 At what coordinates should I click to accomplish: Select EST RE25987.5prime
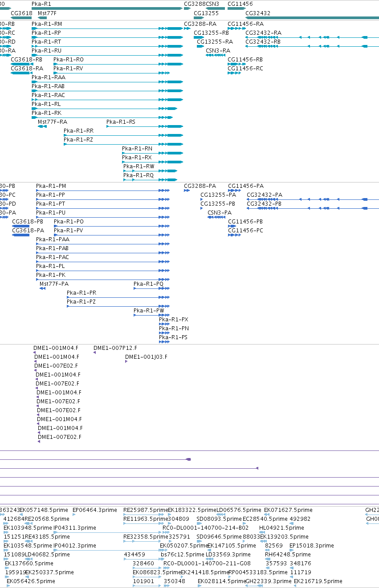(146, 510)
